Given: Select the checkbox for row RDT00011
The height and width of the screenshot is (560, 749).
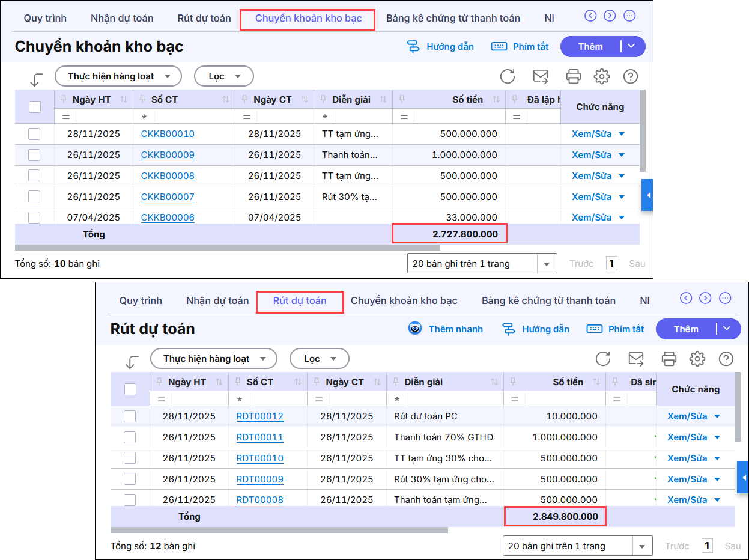Looking at the screenshot, I should (130, 437).
